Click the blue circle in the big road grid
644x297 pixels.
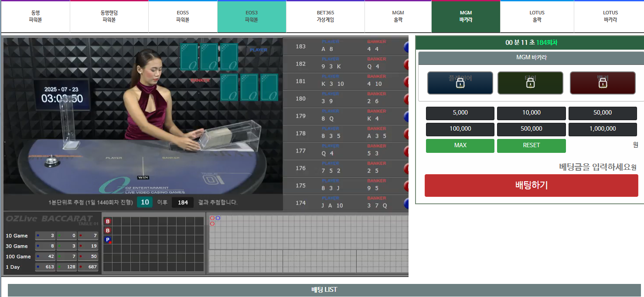tap(218, 218)
